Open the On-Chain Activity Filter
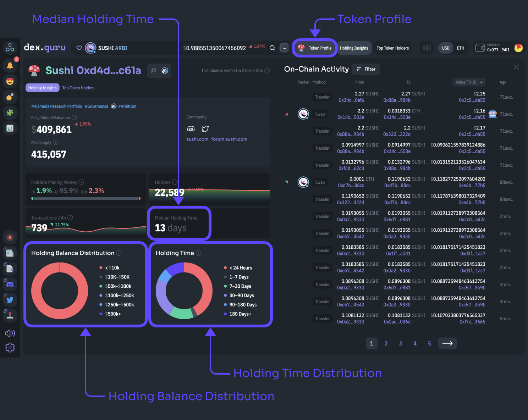The height and width of the screenshot is (420, 528). click(366, 69)
